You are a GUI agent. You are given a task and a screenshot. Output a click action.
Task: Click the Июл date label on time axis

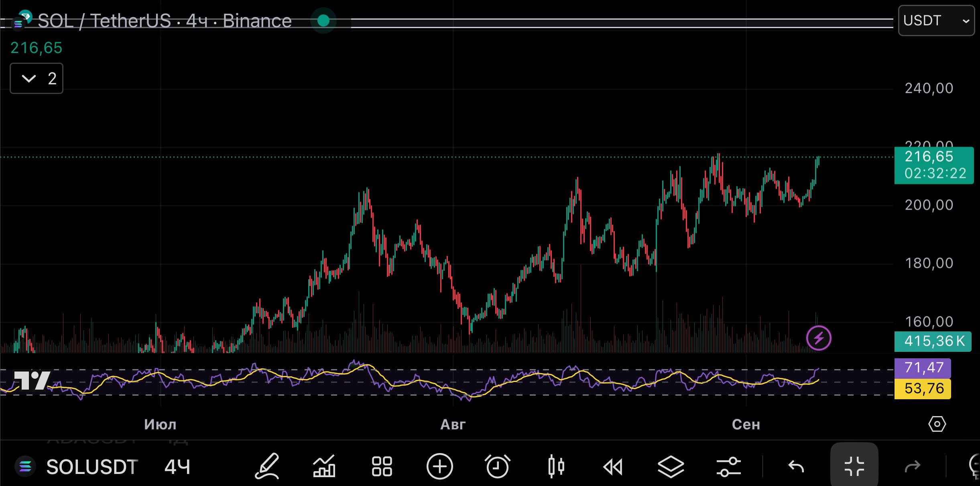(161, 425)
